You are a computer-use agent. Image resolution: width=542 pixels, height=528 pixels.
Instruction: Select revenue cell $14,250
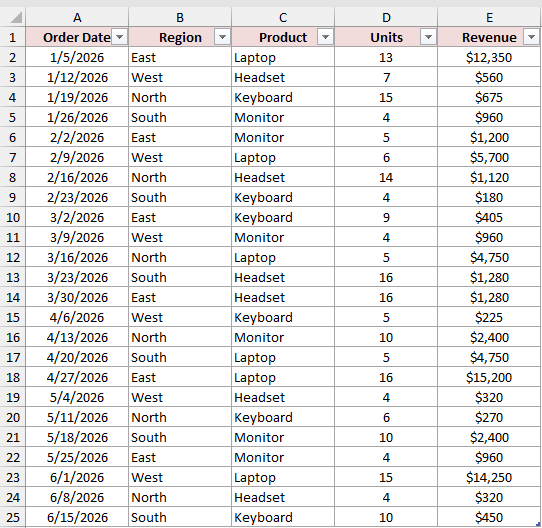[489, 477]
